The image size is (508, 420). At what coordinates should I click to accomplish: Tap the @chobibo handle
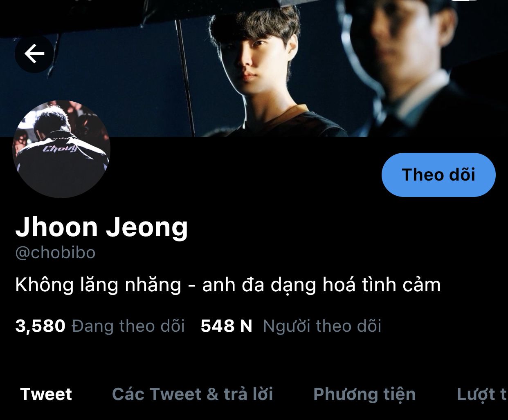pos(55,252)
